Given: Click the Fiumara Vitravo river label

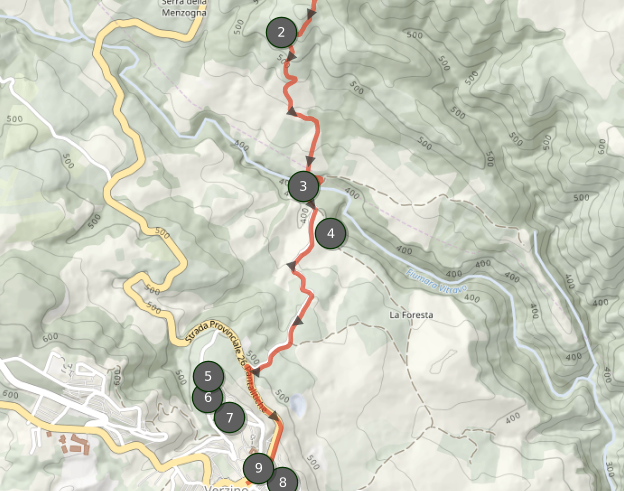Looking at the screenshot, I should coord(437,281).
